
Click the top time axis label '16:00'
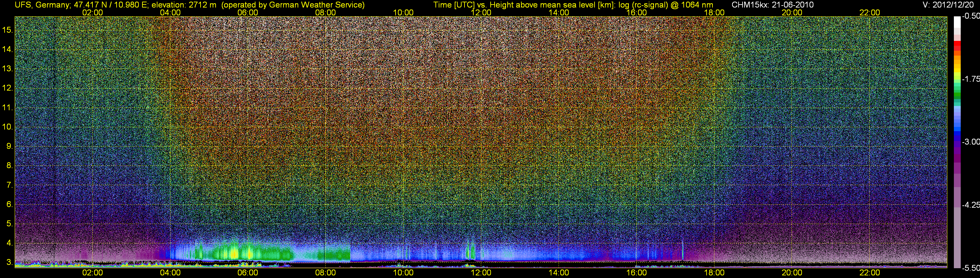pyautogui.click(x=636, y=12)
